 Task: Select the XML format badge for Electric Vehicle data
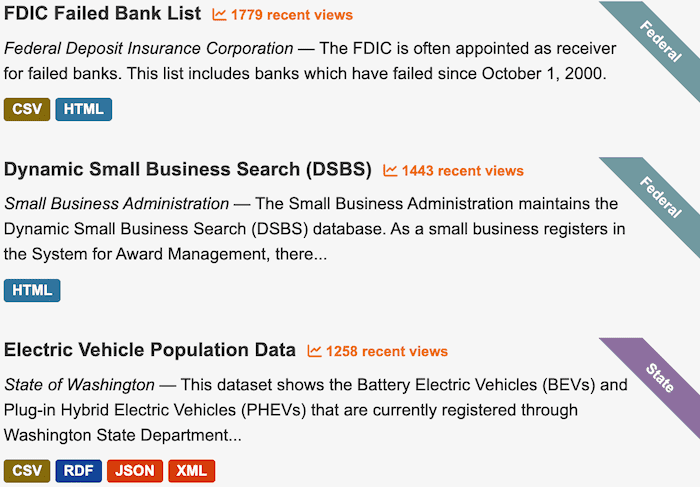[190, 471]
